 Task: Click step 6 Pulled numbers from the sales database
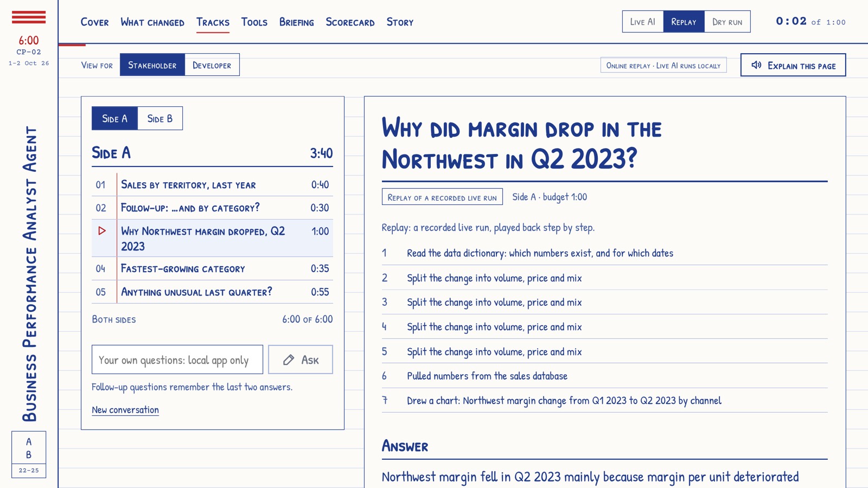click(604, 376)
